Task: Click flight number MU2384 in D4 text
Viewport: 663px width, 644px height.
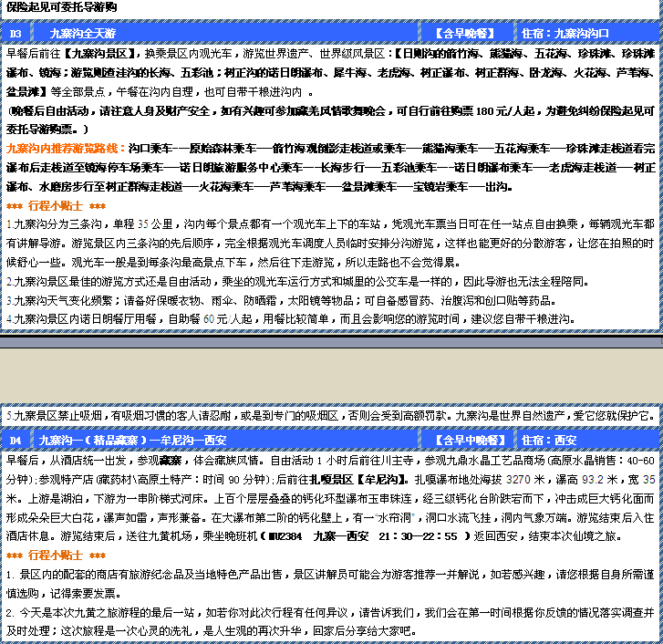Action: pyautogui.click(x=279, y=537)
